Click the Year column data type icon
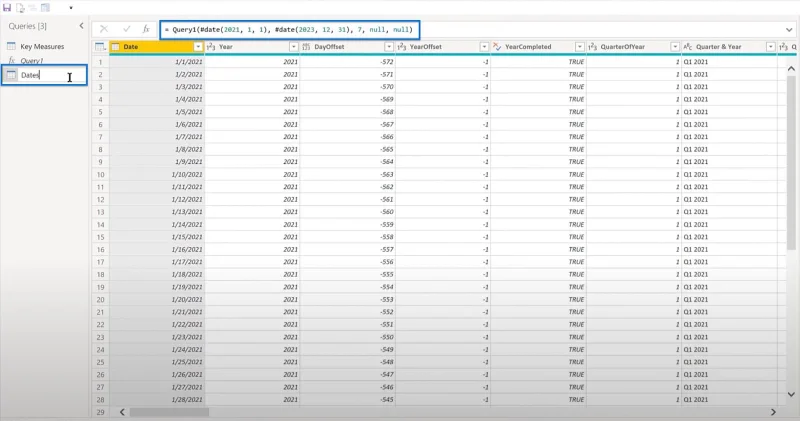 [211, 47]
